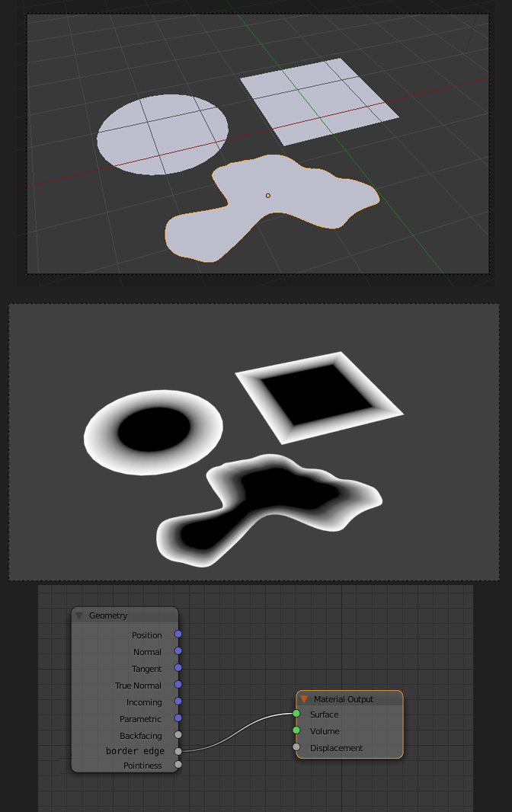This screenshot has height=812, width=512.
Task: Collapse the Material Output node triangle
Action: coord(304,699)
